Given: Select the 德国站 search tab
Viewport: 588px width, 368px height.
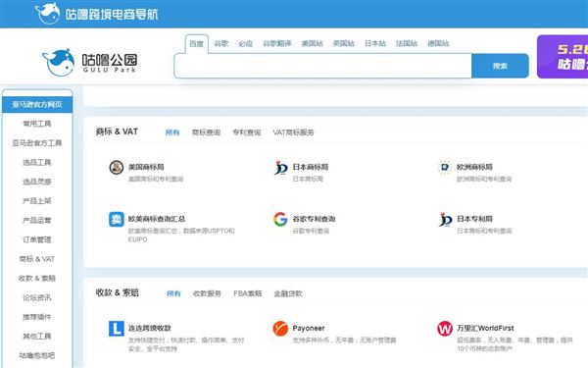Looking at the screenshot, I should 438,43.
